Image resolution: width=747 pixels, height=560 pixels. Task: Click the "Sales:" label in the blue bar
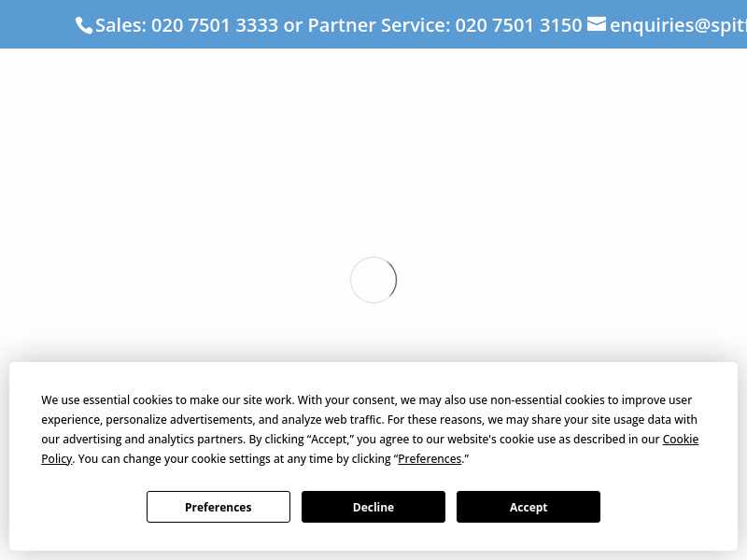(121, 25)
